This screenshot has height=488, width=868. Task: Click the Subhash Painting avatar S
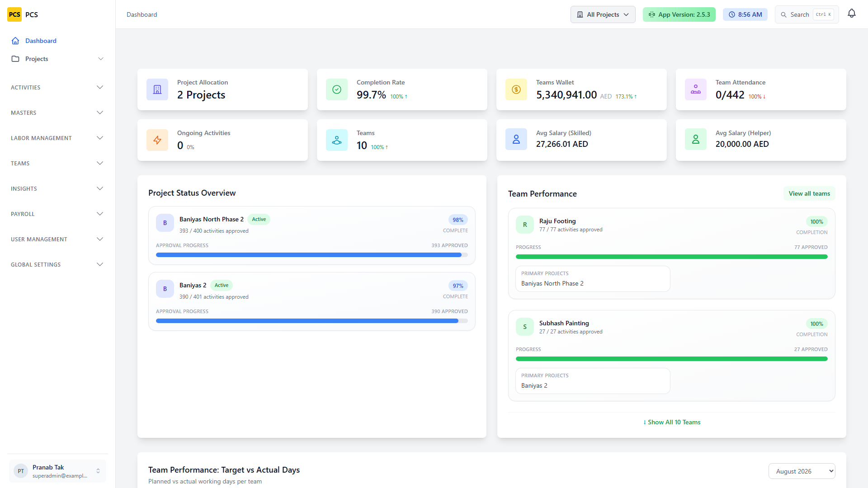pos(525,327)
